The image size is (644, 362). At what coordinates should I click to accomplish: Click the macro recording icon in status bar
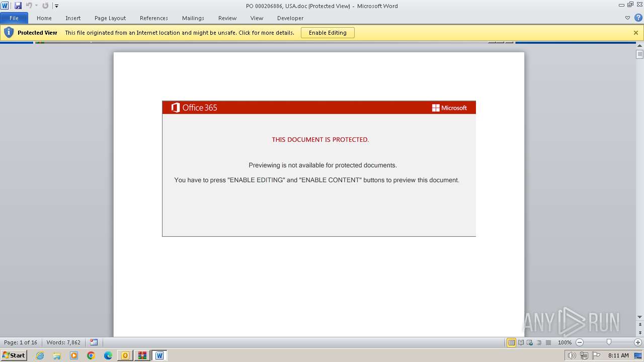(94, 342)
